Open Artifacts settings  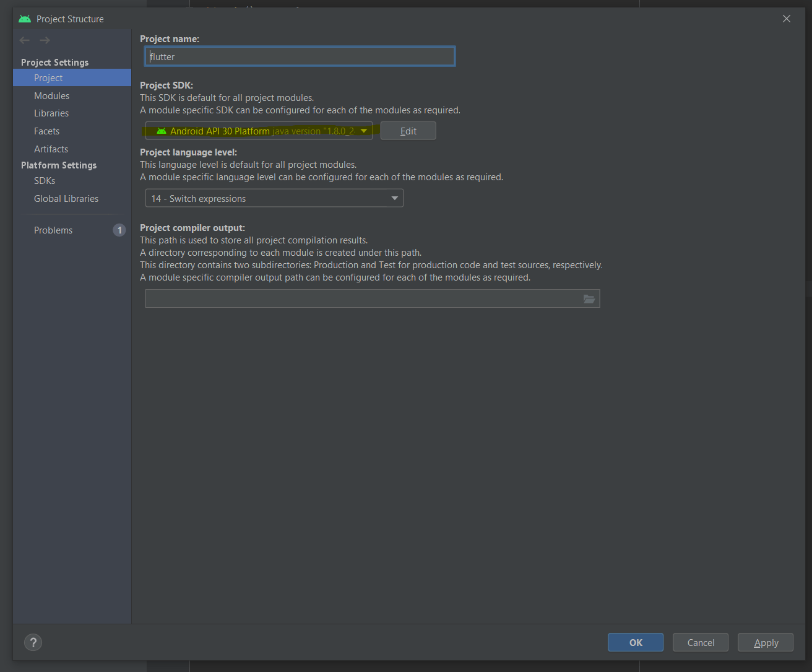click(x=51, y=149)
